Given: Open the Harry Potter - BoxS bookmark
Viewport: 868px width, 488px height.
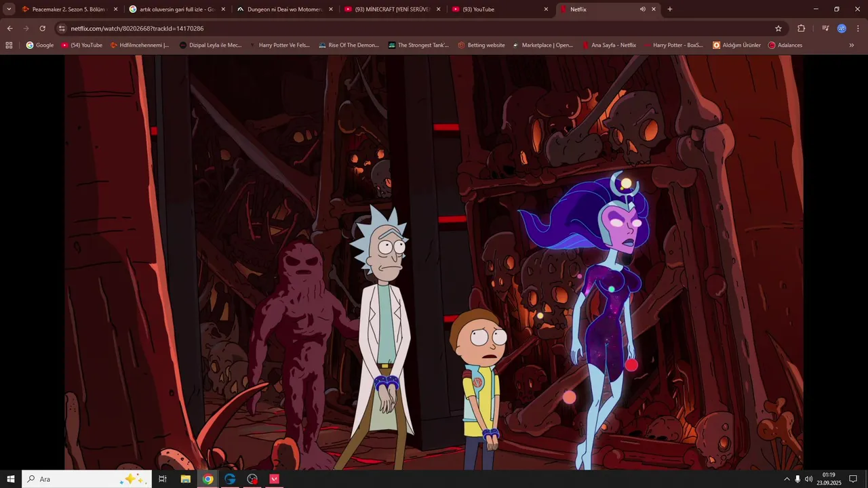Looking at the screenshot, I should click(x=673, y=45).
